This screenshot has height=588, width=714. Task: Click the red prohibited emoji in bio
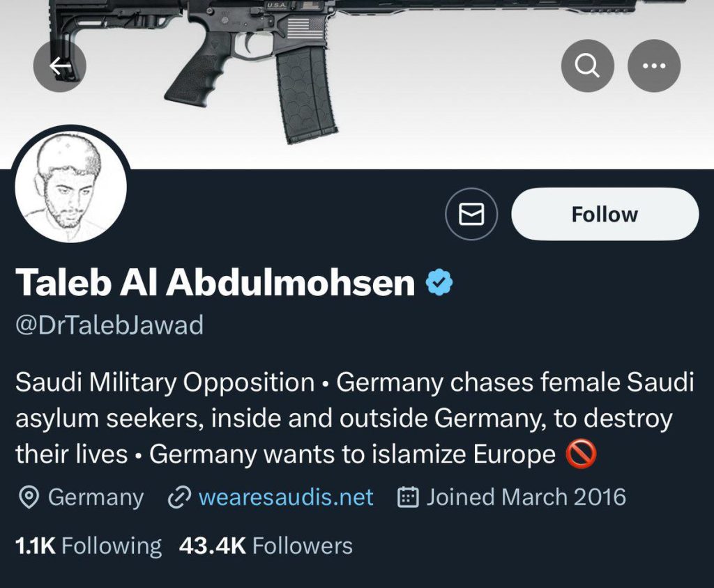581,455
